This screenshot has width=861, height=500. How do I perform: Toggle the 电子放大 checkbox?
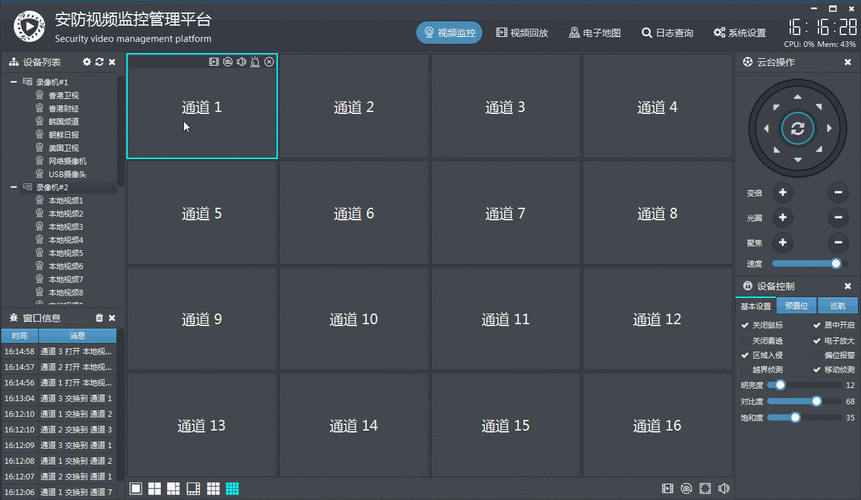pyautogui.click(x=816, y=340)
